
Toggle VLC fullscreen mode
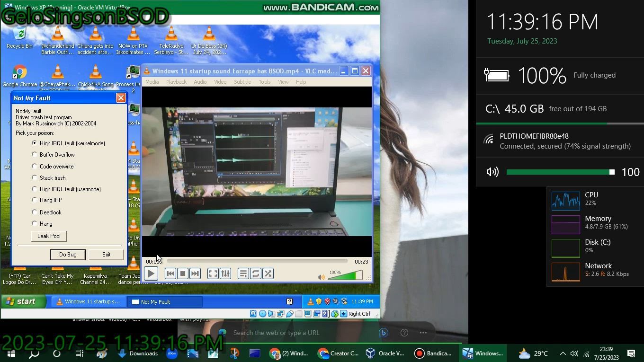[x=213, y=274]
